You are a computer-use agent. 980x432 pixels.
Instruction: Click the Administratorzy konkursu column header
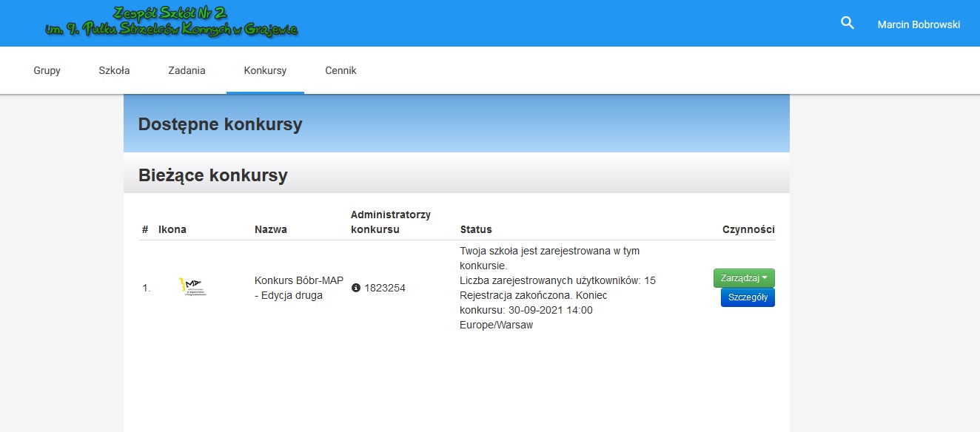click(390, 222)
